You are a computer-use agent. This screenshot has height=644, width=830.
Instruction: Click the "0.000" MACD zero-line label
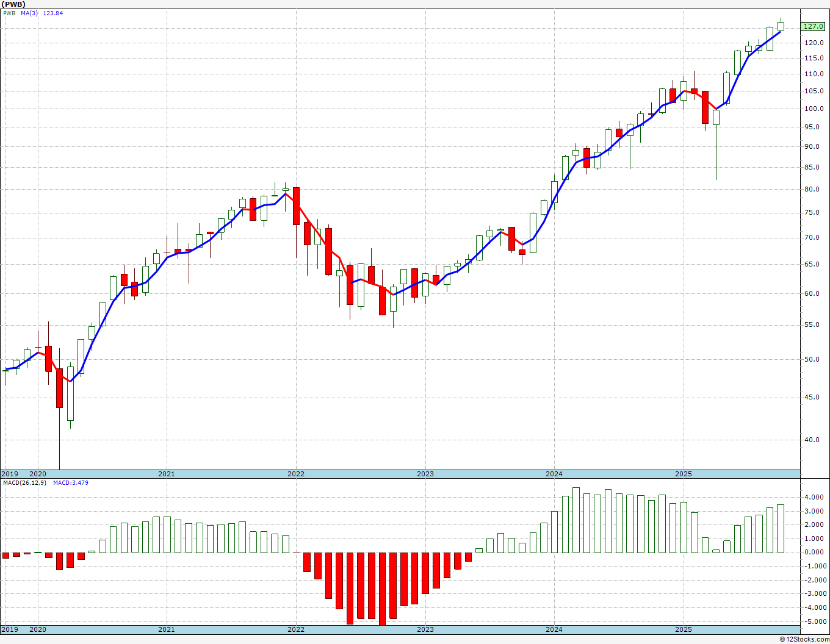coord(814,553)
